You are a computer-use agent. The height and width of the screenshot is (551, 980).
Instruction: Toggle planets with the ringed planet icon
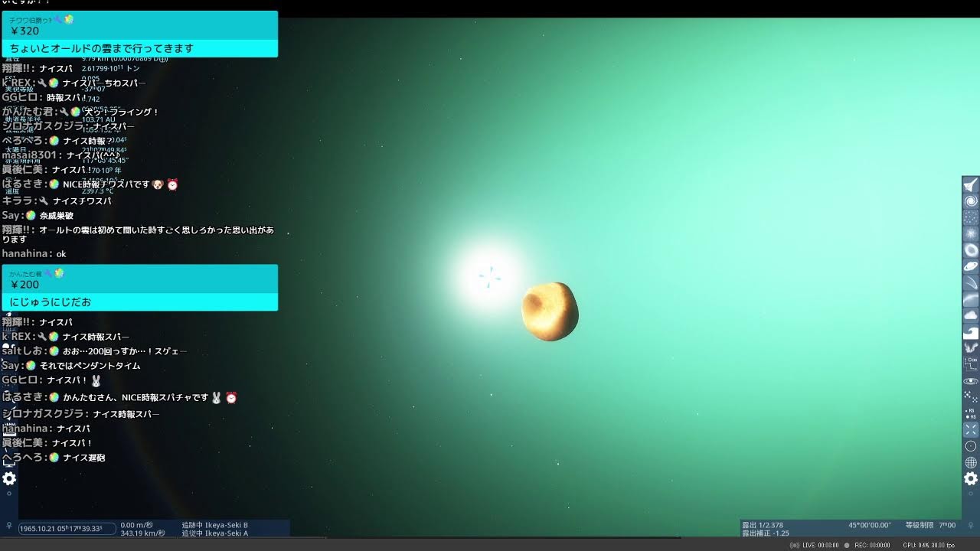[x=971, y=266]
